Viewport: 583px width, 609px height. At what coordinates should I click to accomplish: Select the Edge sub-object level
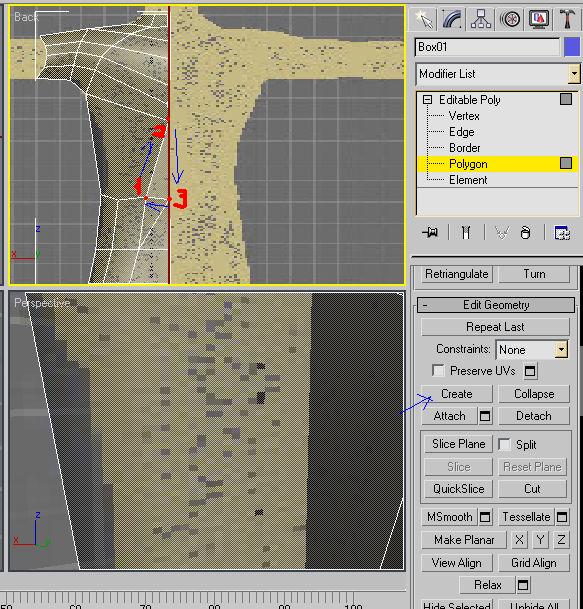(461, 132)
